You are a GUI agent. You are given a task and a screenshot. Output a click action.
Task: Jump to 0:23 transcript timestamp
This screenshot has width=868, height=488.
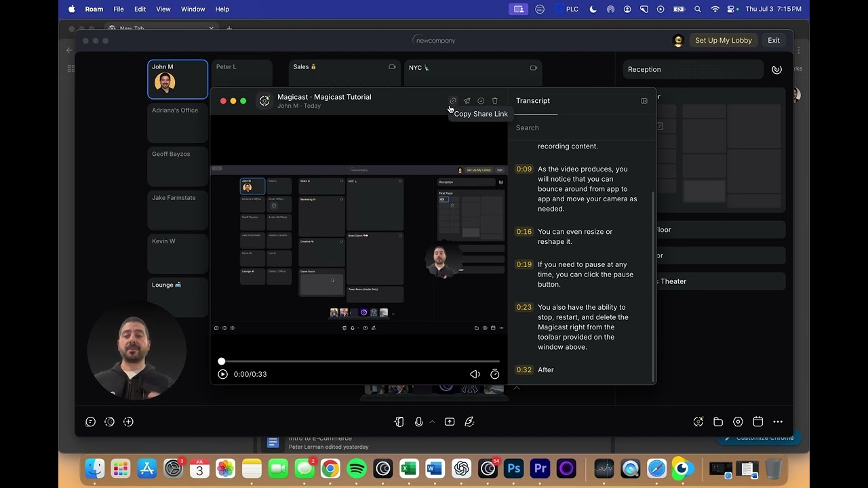coord(524,307)
